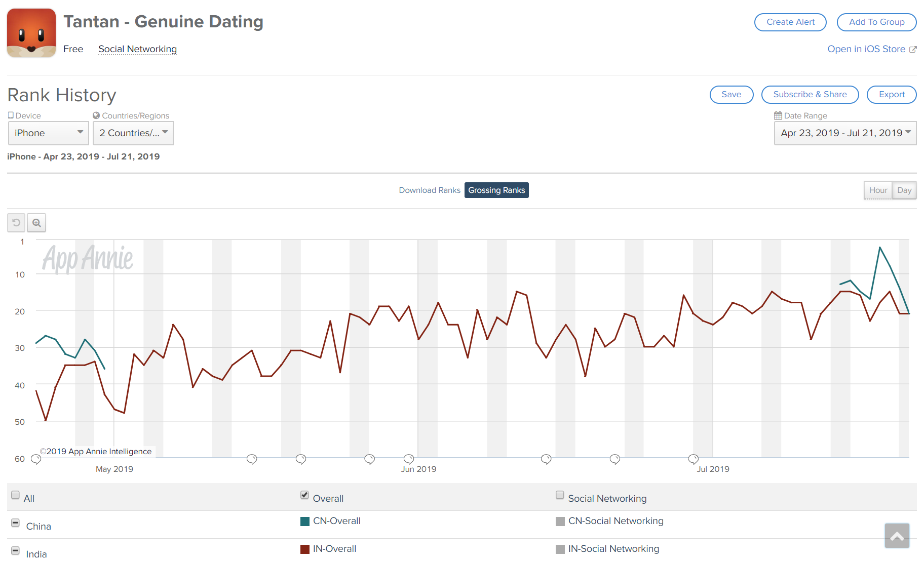
Task: Collapse the China row minus icon
Action: coord(16,523)
